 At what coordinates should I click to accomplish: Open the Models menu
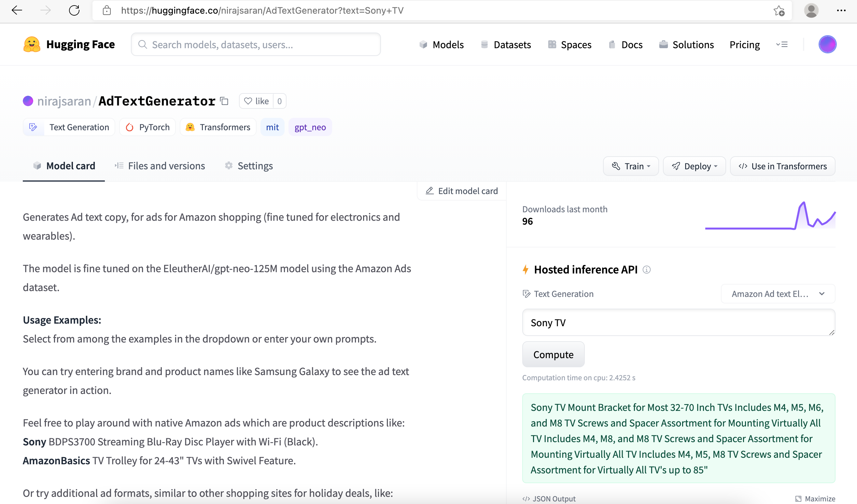point(442,45)
